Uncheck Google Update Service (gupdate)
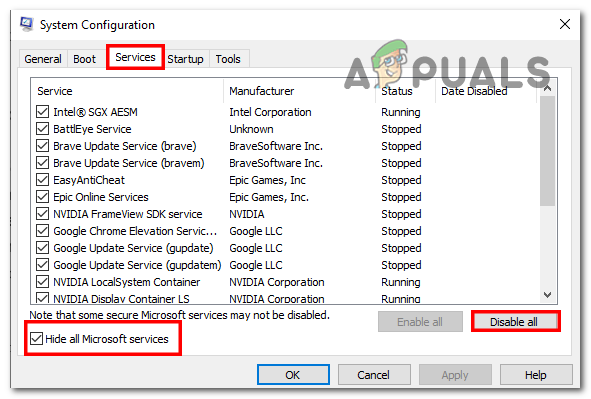 (43, 248)
